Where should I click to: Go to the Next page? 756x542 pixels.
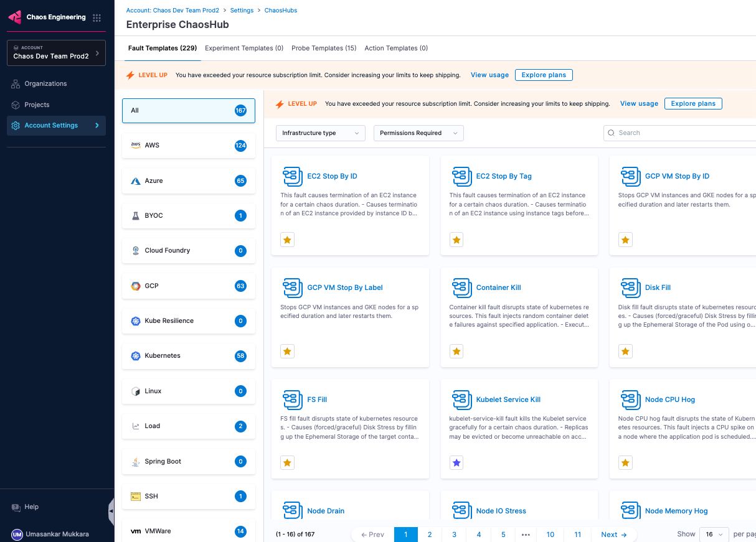tap(614, 535)
